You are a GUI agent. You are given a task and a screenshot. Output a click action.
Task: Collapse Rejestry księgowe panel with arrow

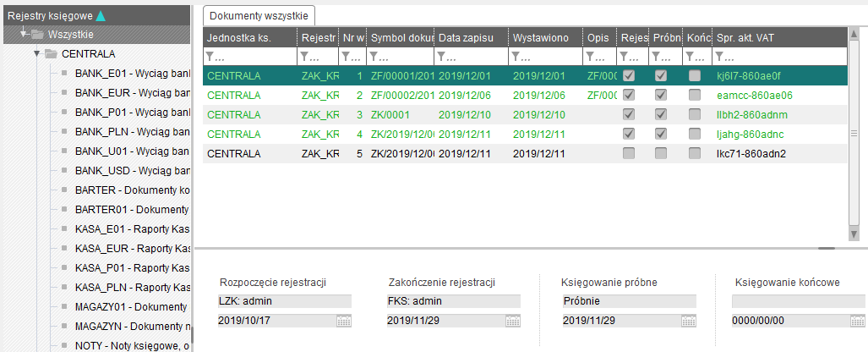coord(101,15)
